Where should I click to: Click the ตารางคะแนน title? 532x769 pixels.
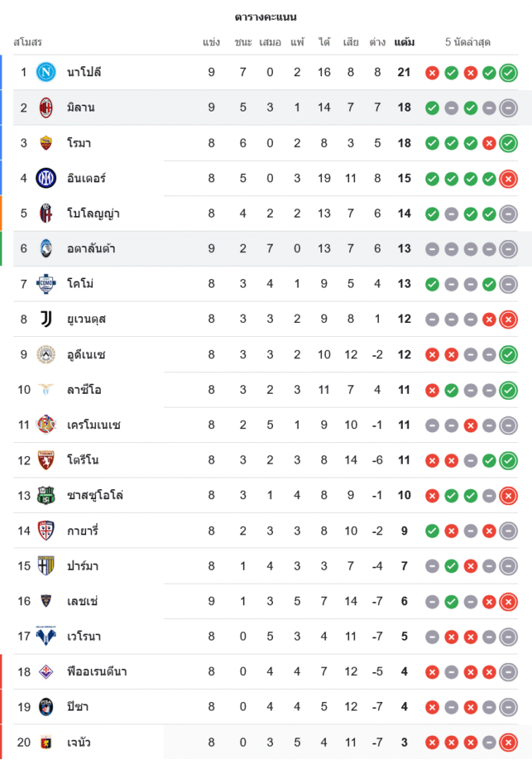coord(266,17)
